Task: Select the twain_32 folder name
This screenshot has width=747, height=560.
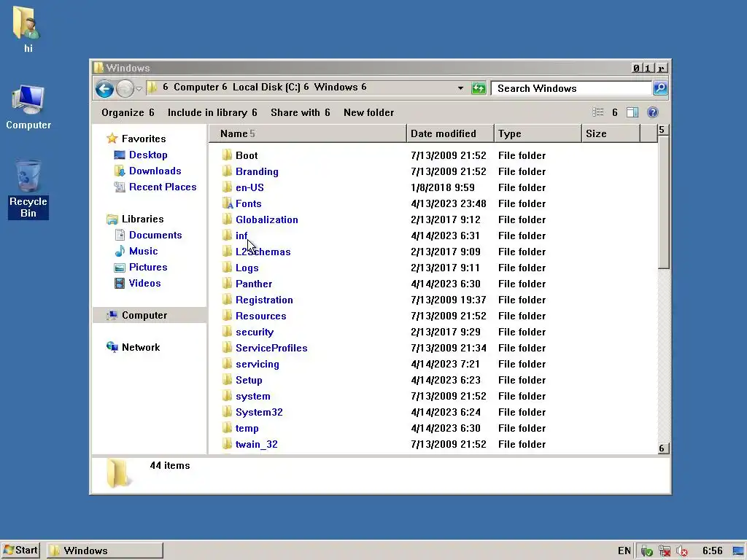Action: tap(256, 444)
